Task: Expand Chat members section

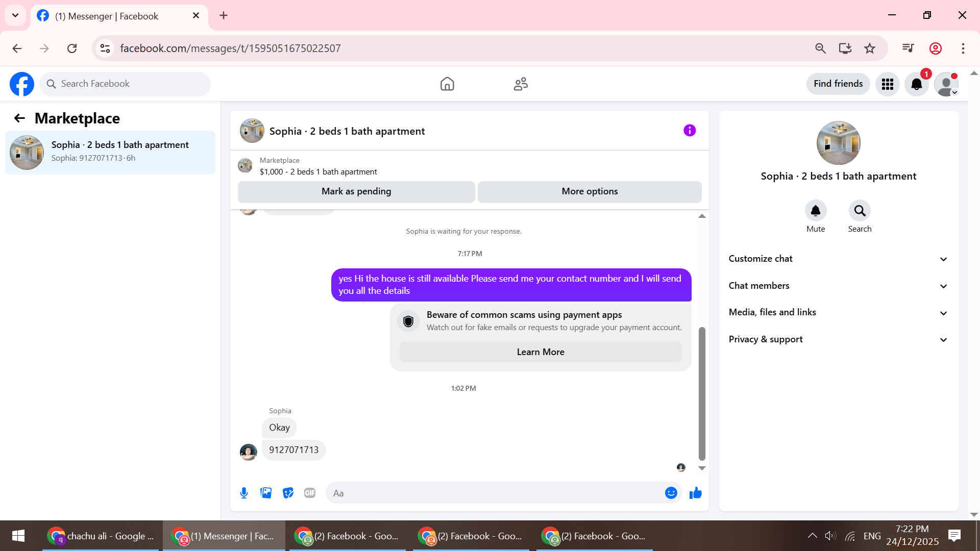Action: 838,286
